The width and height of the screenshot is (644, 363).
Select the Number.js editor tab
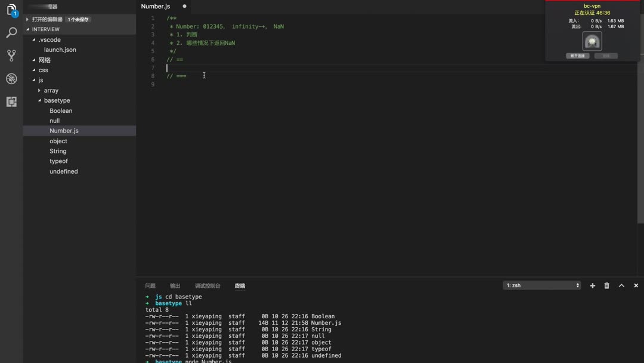(x=156, y=7)
